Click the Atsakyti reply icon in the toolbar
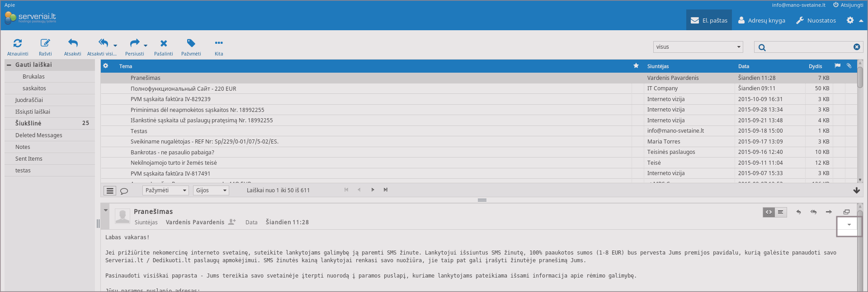Viewport: 868px width, 292px height. pyautogui.click(x=73, y=43)
